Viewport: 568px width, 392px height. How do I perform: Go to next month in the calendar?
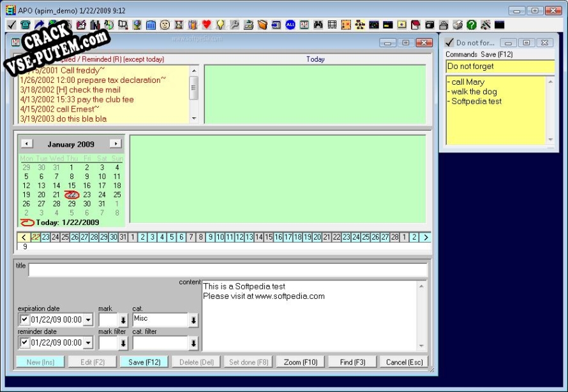tap(115, 144)
